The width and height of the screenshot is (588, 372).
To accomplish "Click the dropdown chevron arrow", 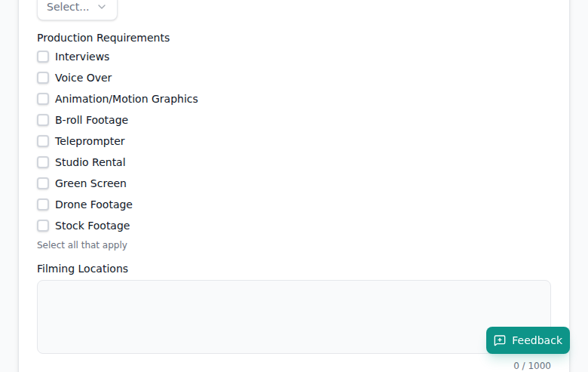I will point(102,8).
